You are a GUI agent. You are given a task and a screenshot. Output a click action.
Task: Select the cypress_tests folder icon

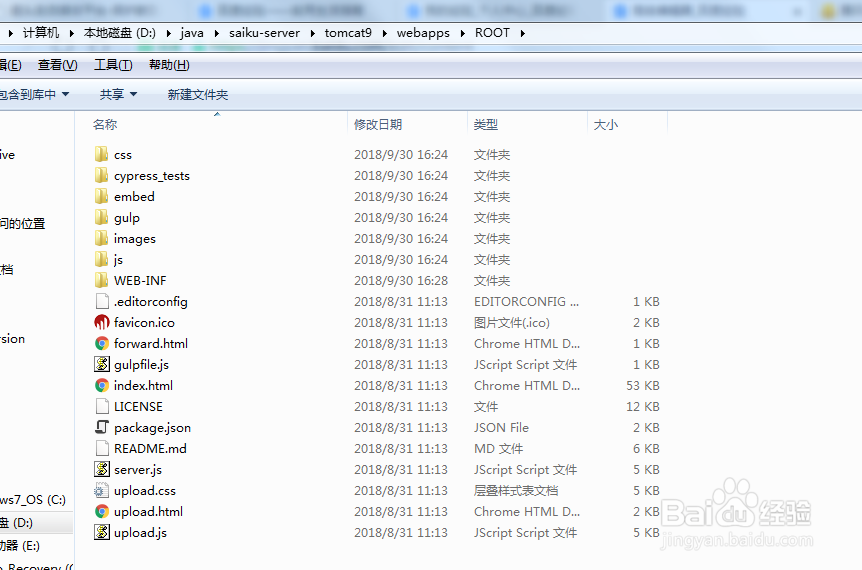(101, 175)
